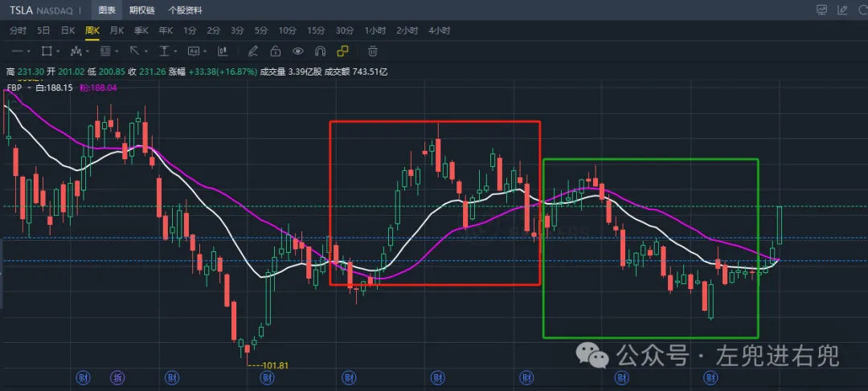Viewport: 868px width, 391px height.
Task: Switch to the 期权链 tab
Action: pyautogui.click(x=141, y=10)
